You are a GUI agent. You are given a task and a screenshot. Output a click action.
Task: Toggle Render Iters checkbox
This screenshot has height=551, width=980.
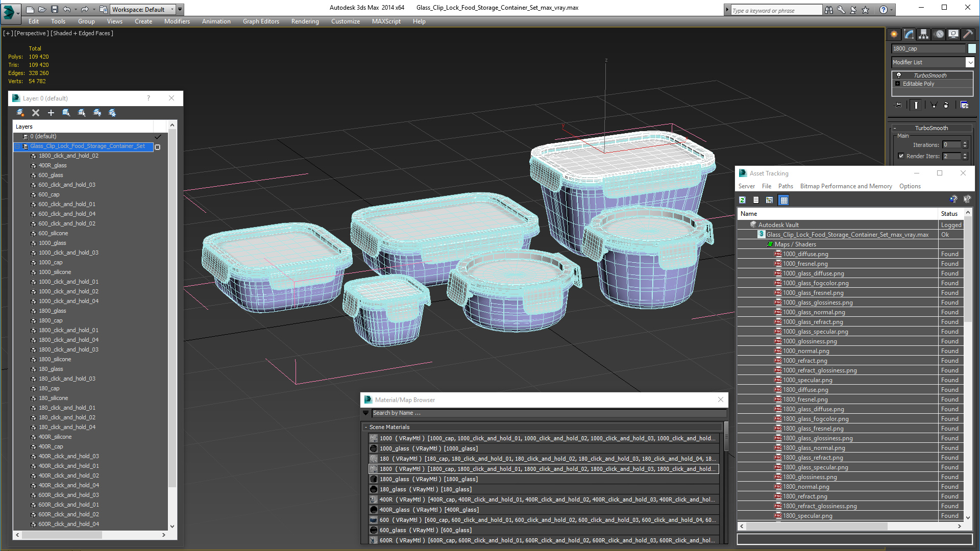pyautogui.click(x=901, y=156)
